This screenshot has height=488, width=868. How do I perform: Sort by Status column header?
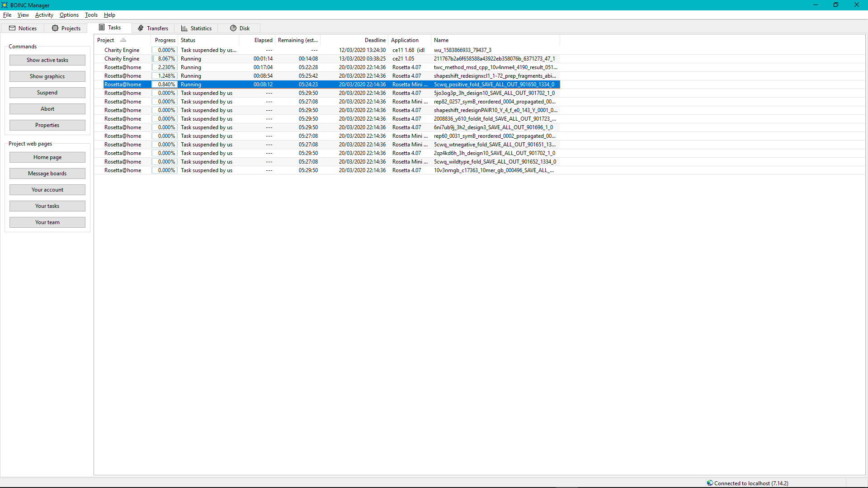[x=208, y=40]
